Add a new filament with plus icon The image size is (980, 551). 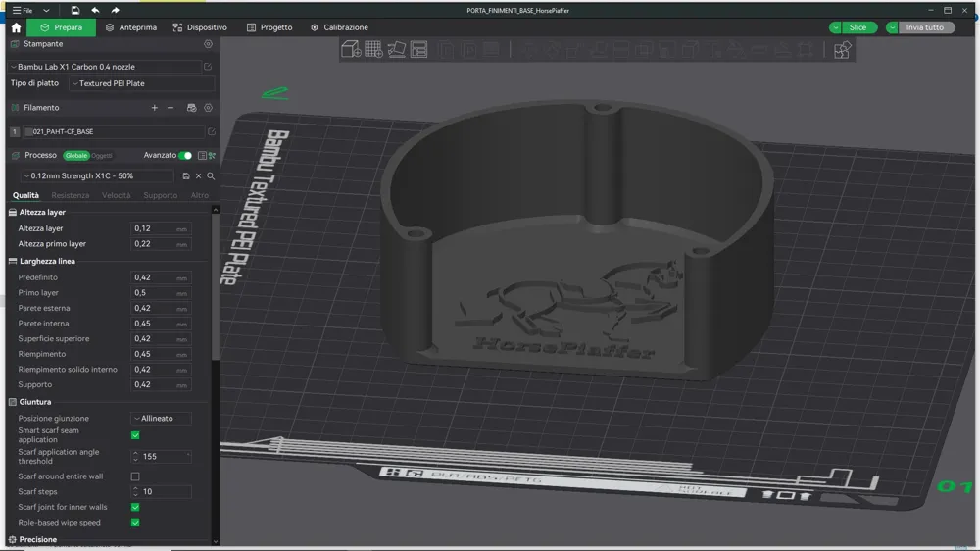(x=155, y=108)
